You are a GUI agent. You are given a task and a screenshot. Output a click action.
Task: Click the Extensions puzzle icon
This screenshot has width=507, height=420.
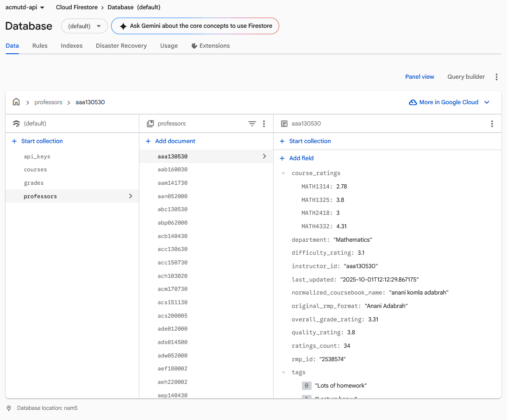coord(194,46)
